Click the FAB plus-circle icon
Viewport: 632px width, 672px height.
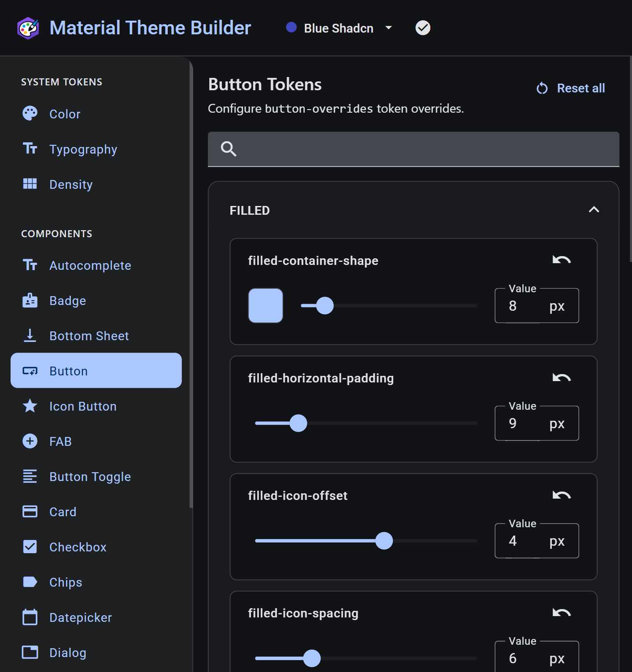pos(30,441)
